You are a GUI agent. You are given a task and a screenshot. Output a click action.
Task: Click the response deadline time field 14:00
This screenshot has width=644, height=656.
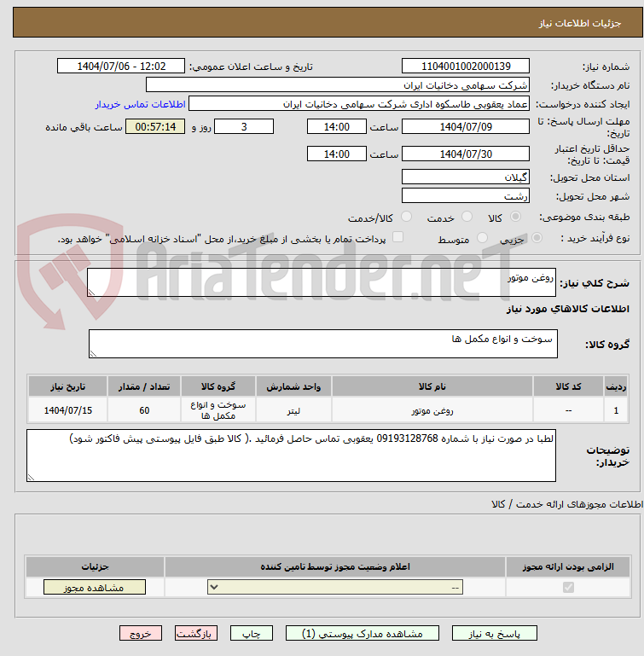[x=336, y=127]
